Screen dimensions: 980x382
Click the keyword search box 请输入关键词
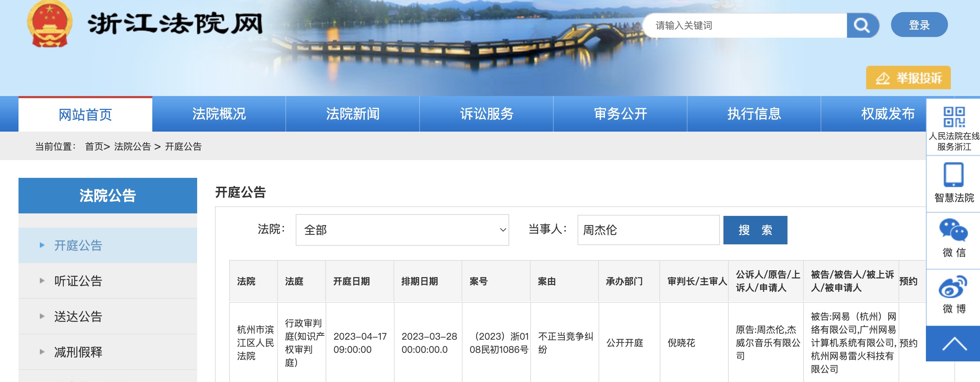tap(745, 26)
